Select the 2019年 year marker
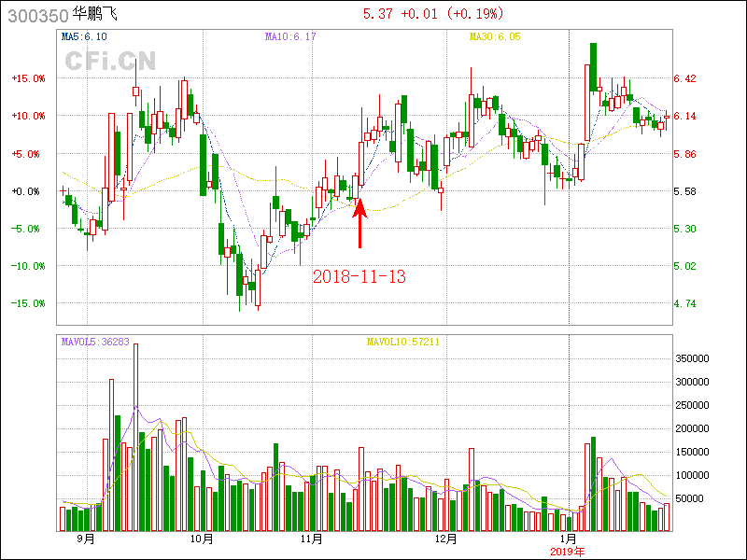This screenshot has height=560, width=747. tap(567, 552)
